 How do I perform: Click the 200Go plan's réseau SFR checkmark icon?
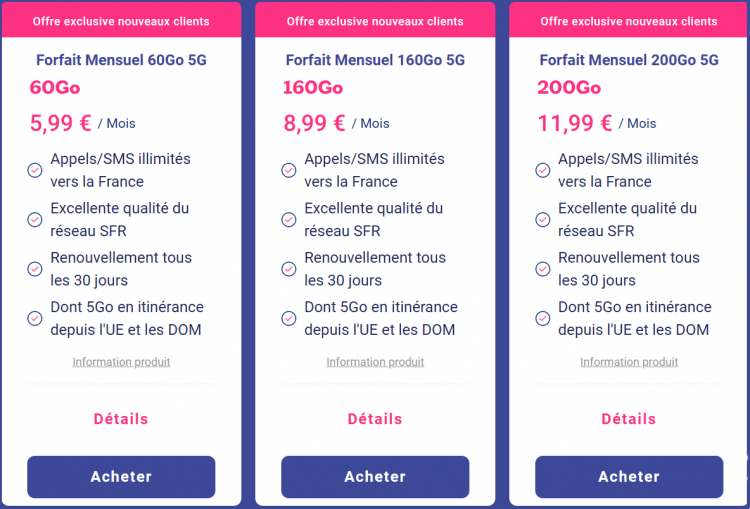pos(542,220)
